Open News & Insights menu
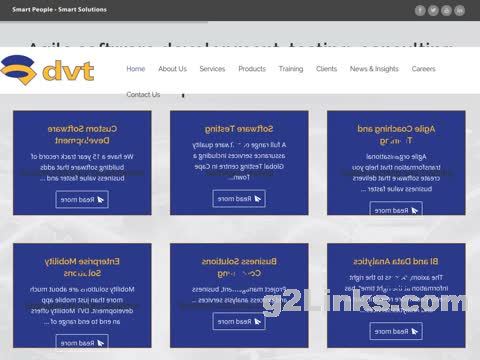 point(374,69)
